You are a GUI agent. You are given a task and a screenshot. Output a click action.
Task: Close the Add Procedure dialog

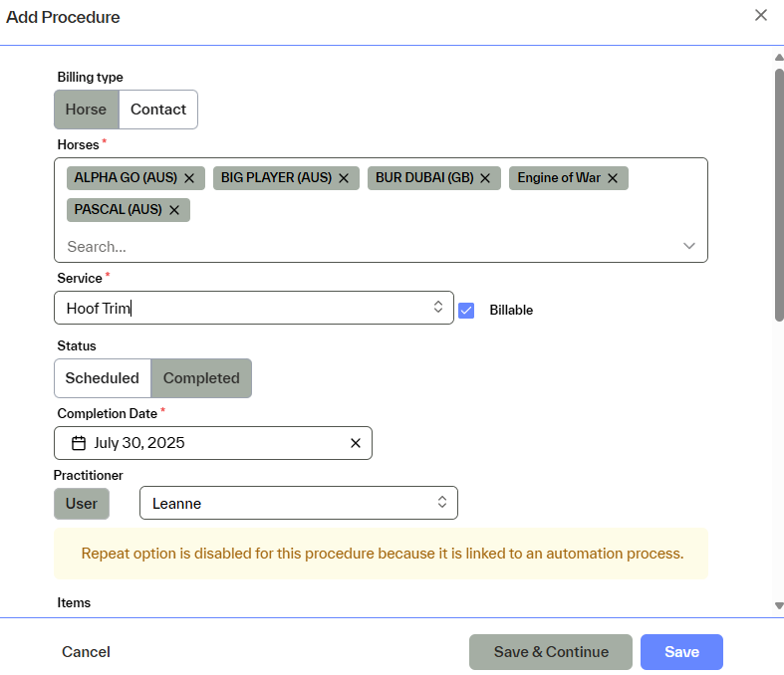761,15
